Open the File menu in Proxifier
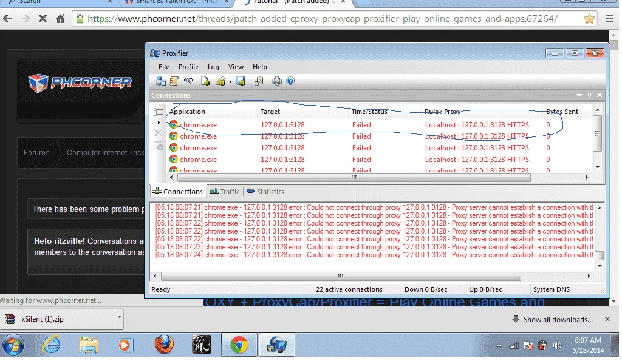Image resolution: width=622 pixels, height=364 pixels. (x=164, y=67)
